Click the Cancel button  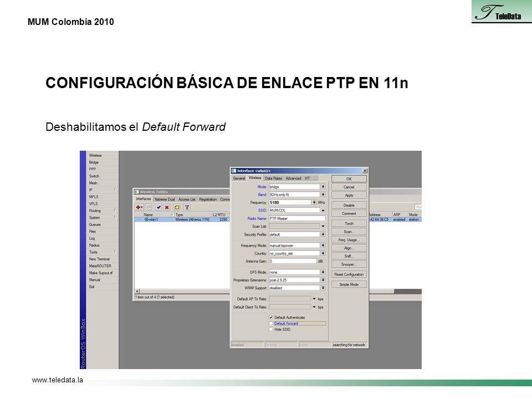[349, 187]
